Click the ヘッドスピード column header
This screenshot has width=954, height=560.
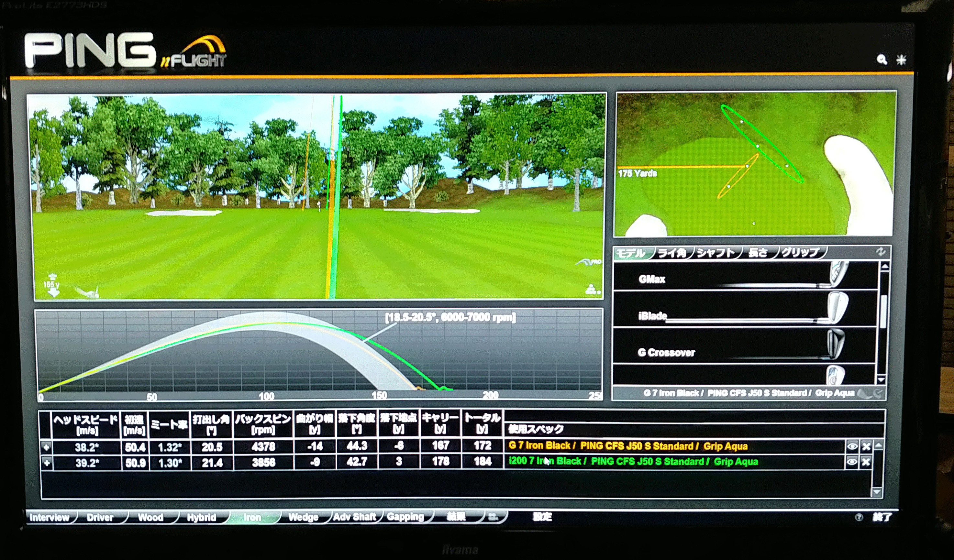(x=86, y=424)
